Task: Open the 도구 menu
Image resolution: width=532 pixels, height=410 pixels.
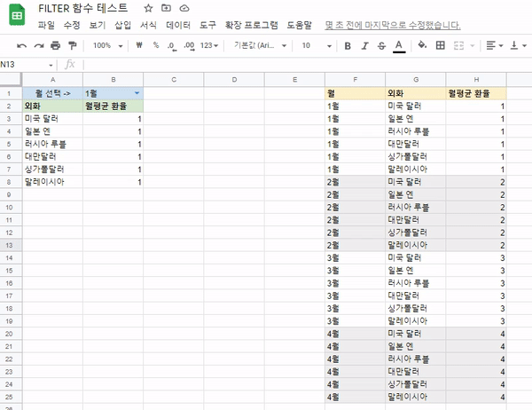Action: [207, 25]
